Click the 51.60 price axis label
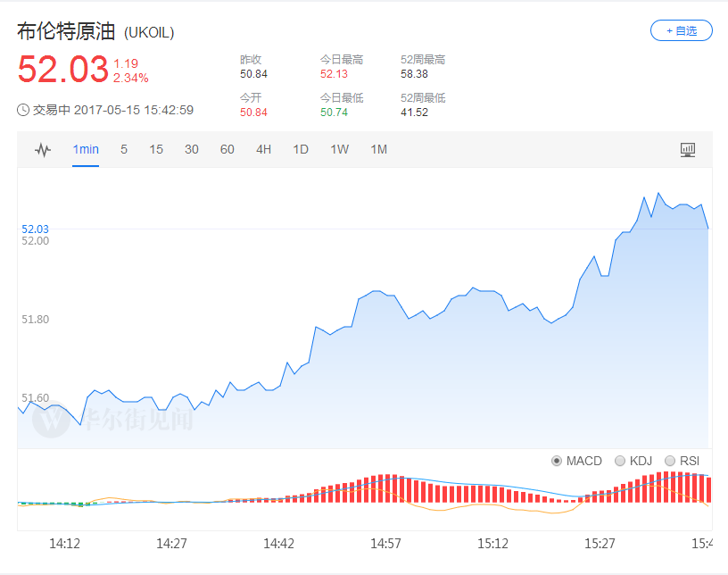Viewport: 728px width, 575px height. pyautogui.click(x=36, y=398)
